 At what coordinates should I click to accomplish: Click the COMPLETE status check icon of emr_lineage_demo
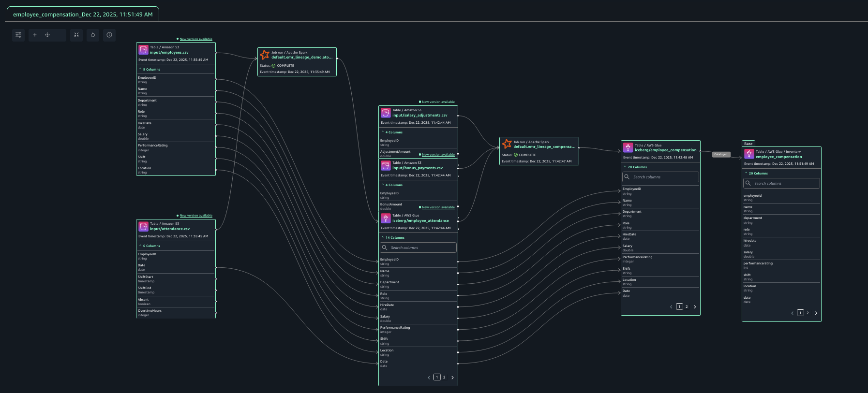pos(273,66)
